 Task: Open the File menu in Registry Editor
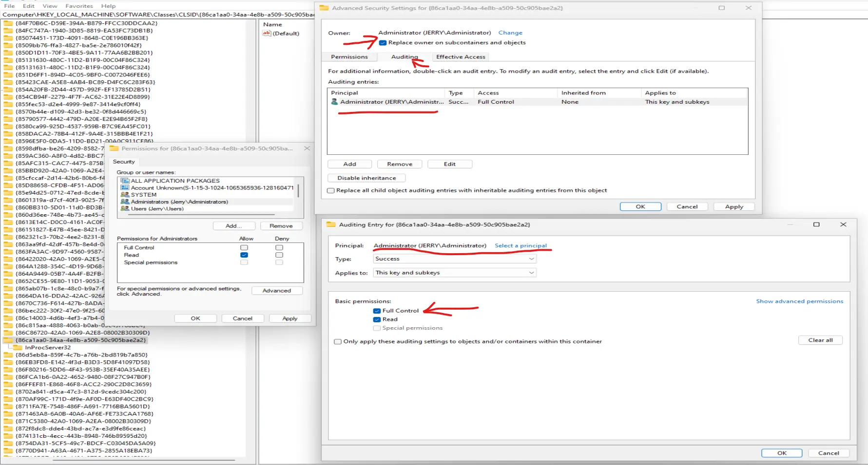pos(9,6)
